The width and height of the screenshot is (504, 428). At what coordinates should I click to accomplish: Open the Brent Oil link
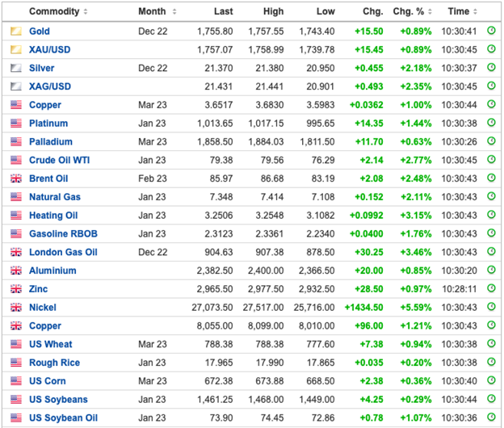tap(48, 178)
